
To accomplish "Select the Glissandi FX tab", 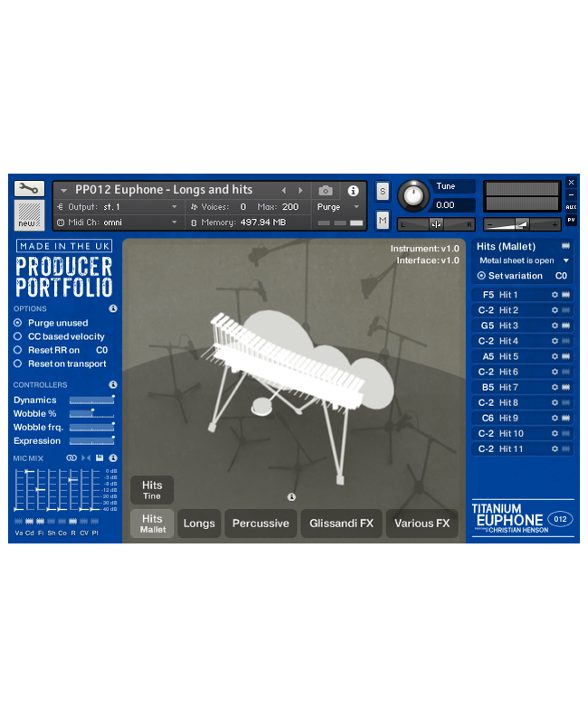I will [341, 524].
